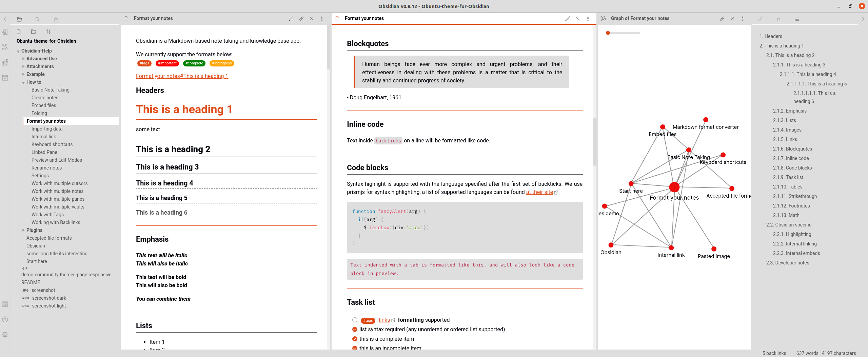Open Work with Tags note
The height and width of the screenshot is (357, 868).
(47, 215)
